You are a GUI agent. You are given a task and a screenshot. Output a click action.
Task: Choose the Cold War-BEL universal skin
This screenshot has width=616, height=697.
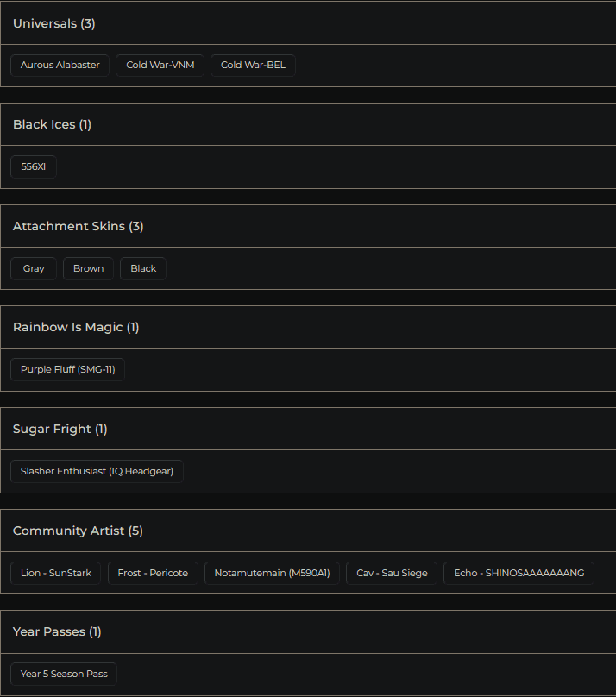click(x=253, y=66)
